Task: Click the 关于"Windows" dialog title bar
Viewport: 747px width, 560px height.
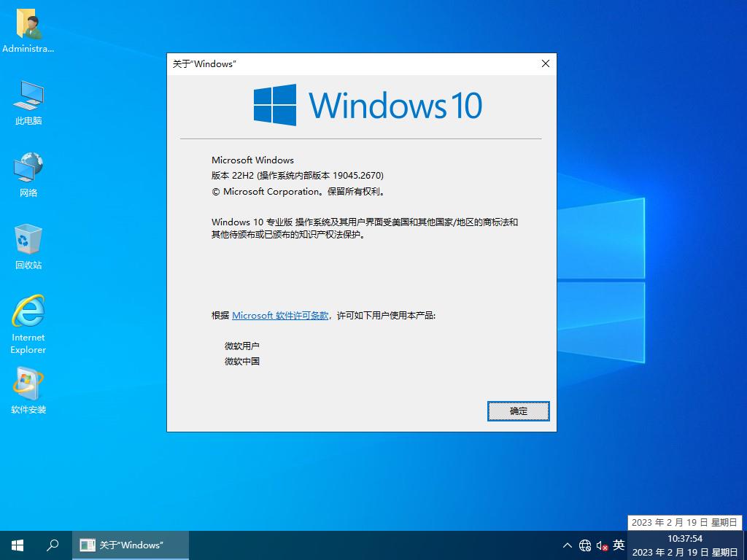Action: [x=350, y=63]
